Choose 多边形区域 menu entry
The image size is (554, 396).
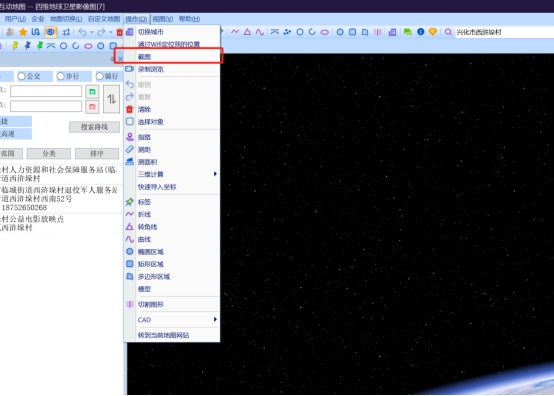tap(172, 277)
